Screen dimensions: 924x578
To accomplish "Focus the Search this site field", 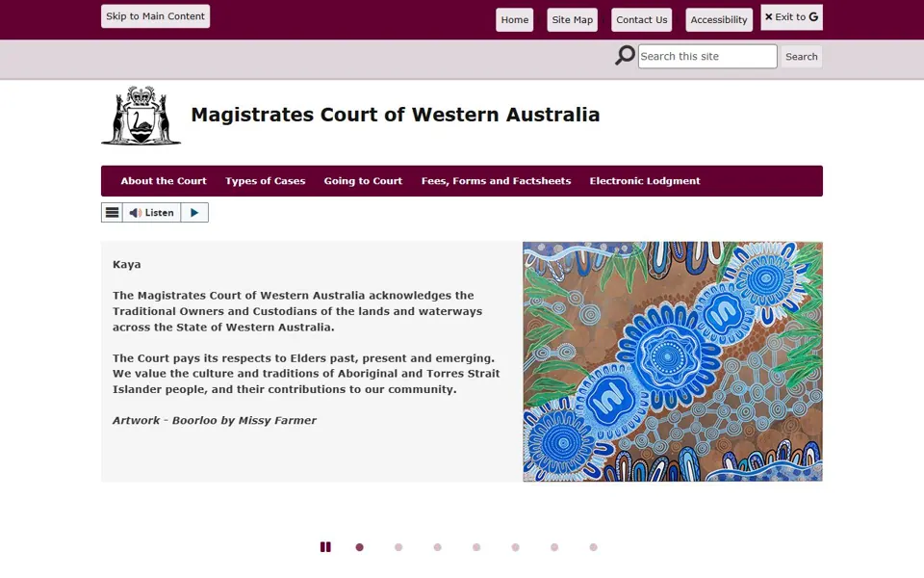I will tap(707, 57).
